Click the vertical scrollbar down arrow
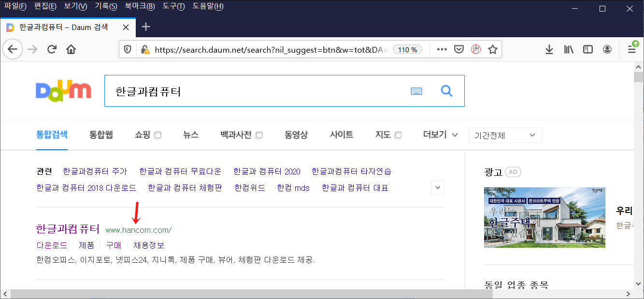 [x=639, y=283]
